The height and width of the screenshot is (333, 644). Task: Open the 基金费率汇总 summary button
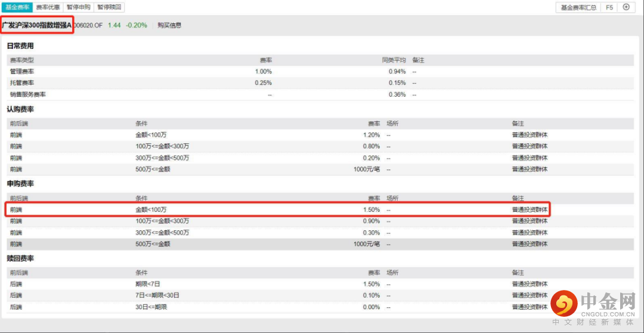pyautogui.click(x=578, y=8)
